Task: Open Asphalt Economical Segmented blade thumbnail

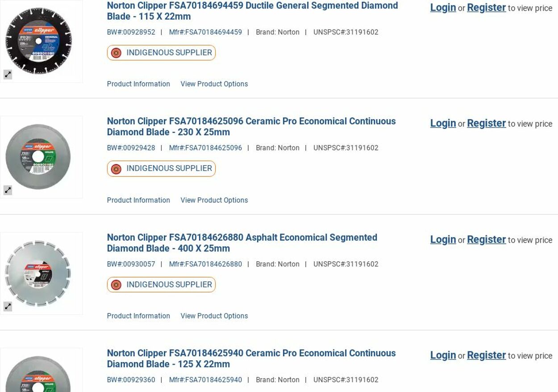Action: pyautogui.click(x=39, y=273)
